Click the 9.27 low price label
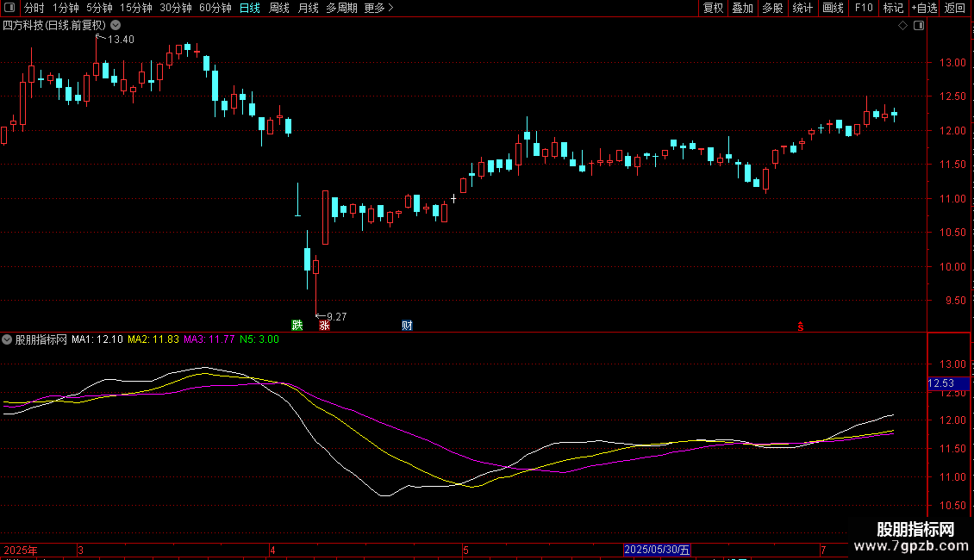The width and height of the screenshot is (974, 560). tap(337, 317)
